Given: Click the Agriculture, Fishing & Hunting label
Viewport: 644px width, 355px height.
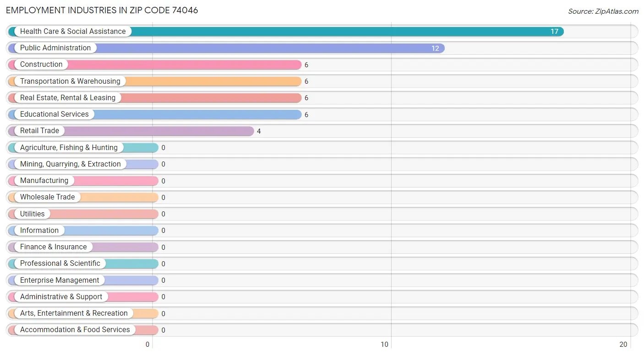Looking at the screenshot, I should (x=69, y=147).
